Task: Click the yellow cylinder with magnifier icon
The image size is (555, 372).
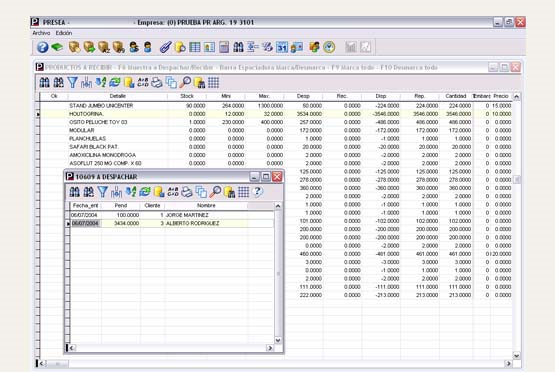Action: 180,47
